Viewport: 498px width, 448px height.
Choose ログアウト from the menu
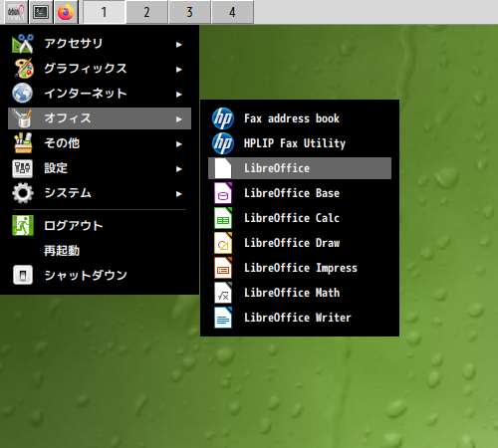tap(100, 225)
